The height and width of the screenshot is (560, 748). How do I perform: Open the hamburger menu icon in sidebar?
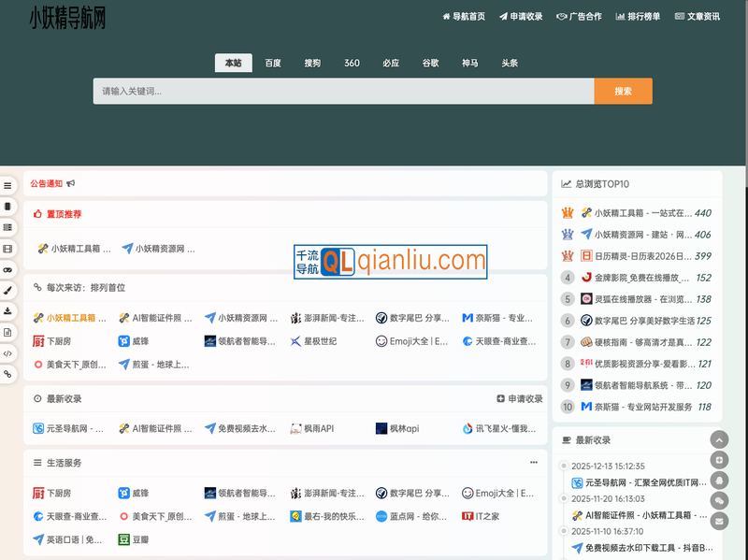pyautogui.click(x=7, y=183)
